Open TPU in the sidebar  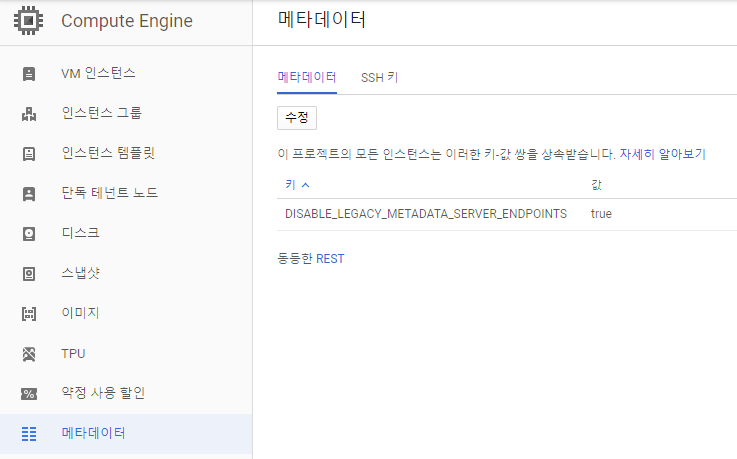(x=73, y=353)
